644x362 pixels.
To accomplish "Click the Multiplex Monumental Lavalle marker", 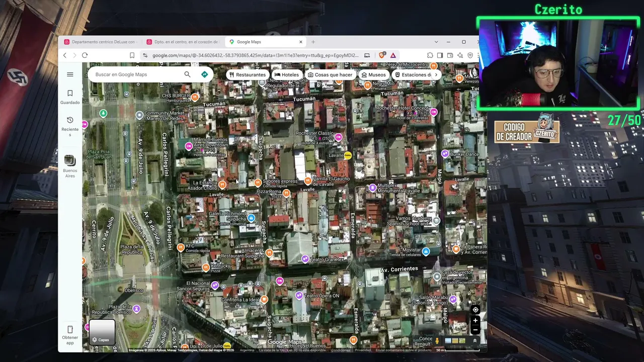I will click(372, 188).
